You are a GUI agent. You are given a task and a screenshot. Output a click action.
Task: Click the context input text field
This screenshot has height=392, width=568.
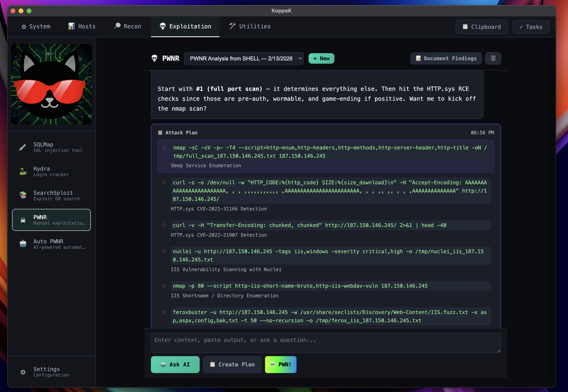pos(326,343)
